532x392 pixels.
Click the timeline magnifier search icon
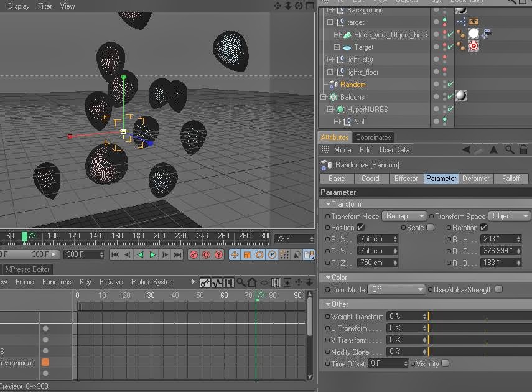241,282
